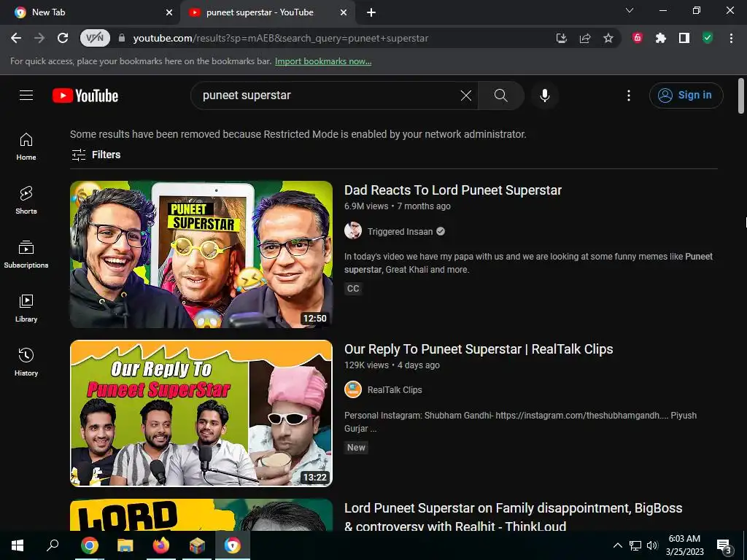Click the New badge on second result
747x560 pixels.
[356, 448]
